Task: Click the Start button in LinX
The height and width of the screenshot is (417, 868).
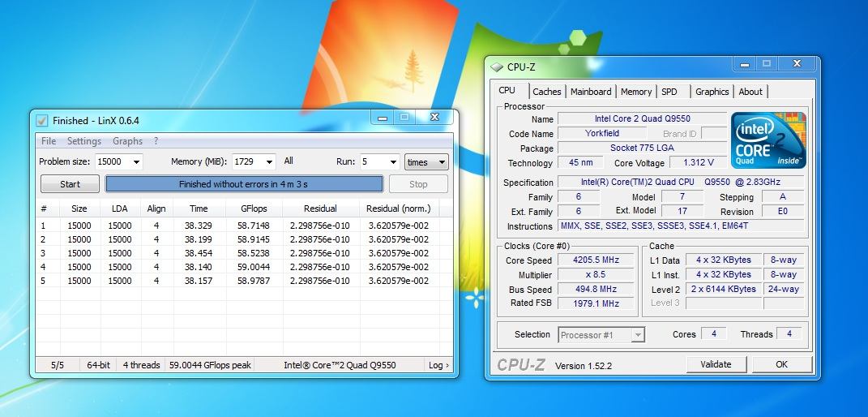Action: (70, 184)
